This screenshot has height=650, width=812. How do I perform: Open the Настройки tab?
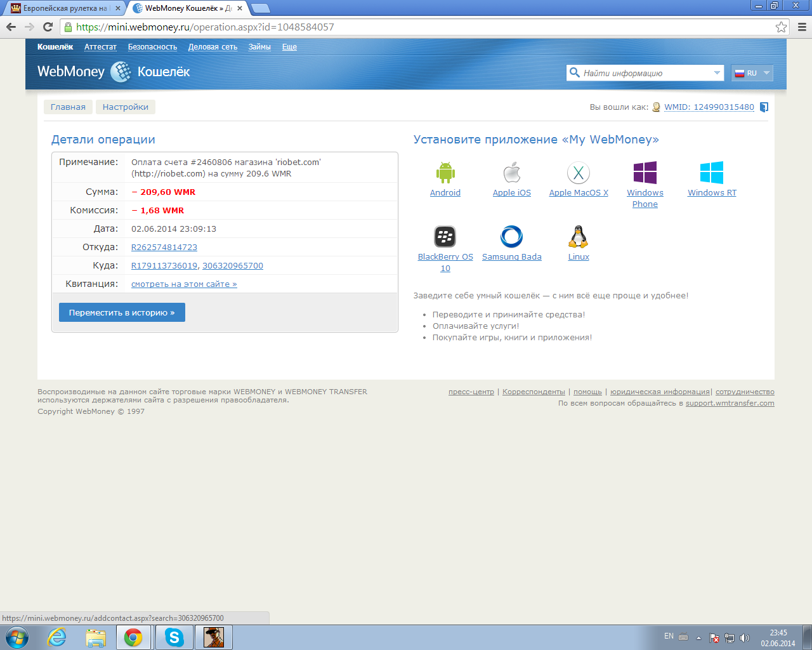coord(126,107)
